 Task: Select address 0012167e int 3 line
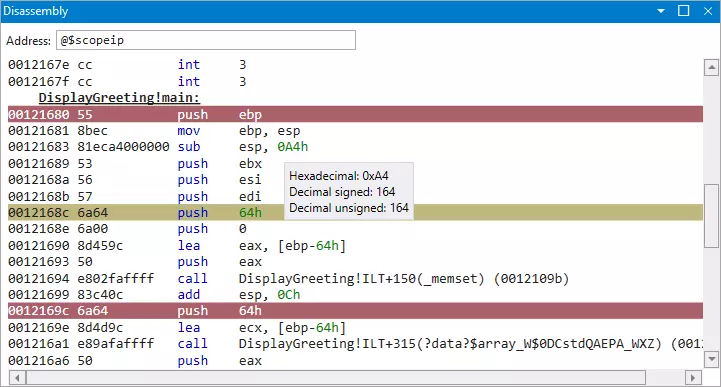coord(355,64)
